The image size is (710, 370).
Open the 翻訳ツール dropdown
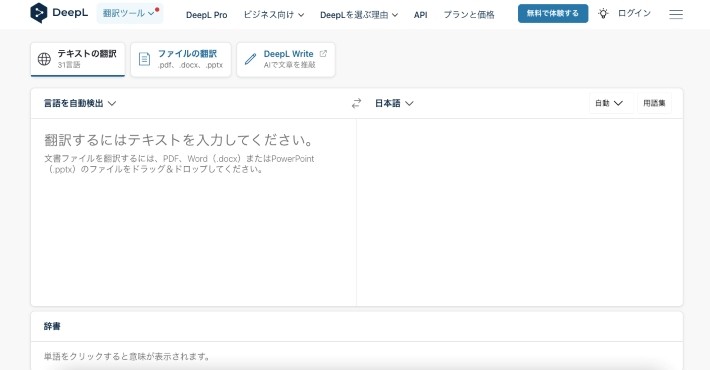(130, 13)
